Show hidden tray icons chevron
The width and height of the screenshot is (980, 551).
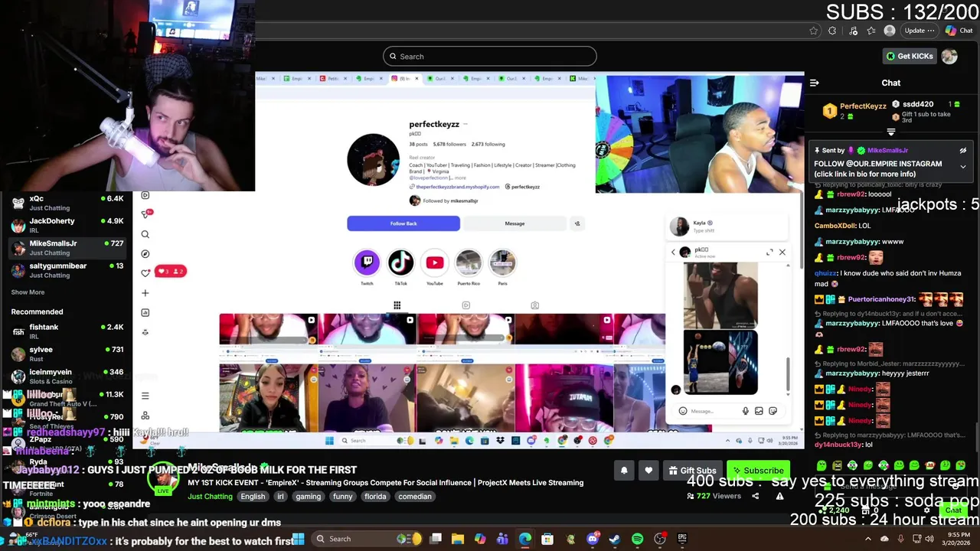pyautogui.click(x=867, y=539)
